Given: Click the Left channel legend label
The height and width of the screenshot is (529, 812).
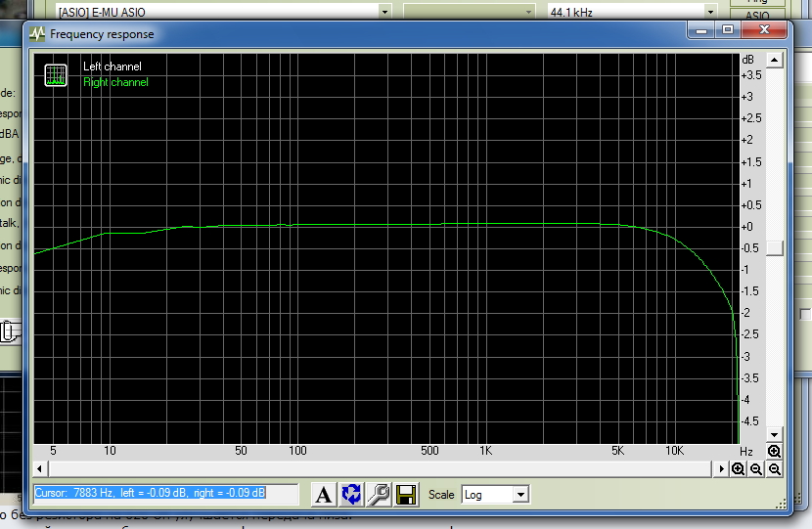Looking at the screenshot, I should (x=113, y=66).
